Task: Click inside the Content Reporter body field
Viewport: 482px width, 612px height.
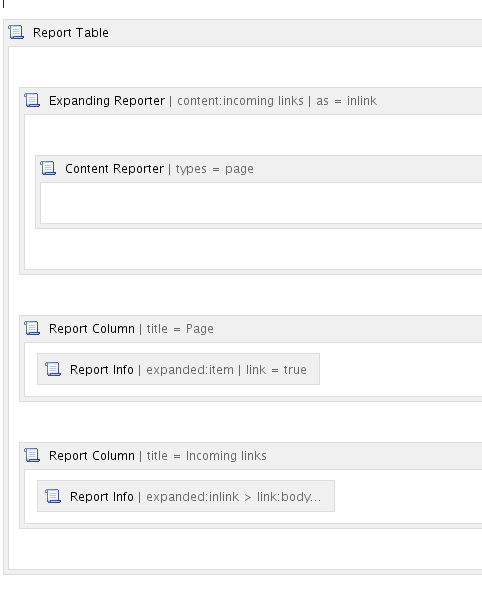Action: point(261,203)
